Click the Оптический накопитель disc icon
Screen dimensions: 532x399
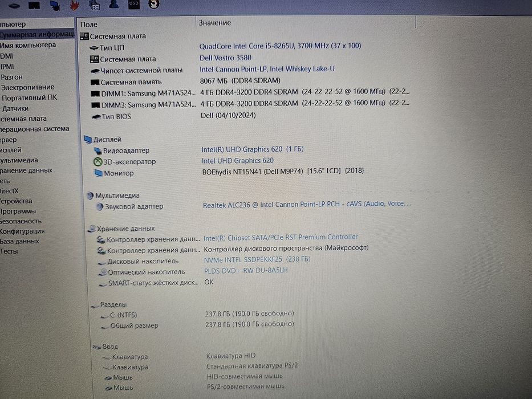pyautogui.click(x=103, y=272)
